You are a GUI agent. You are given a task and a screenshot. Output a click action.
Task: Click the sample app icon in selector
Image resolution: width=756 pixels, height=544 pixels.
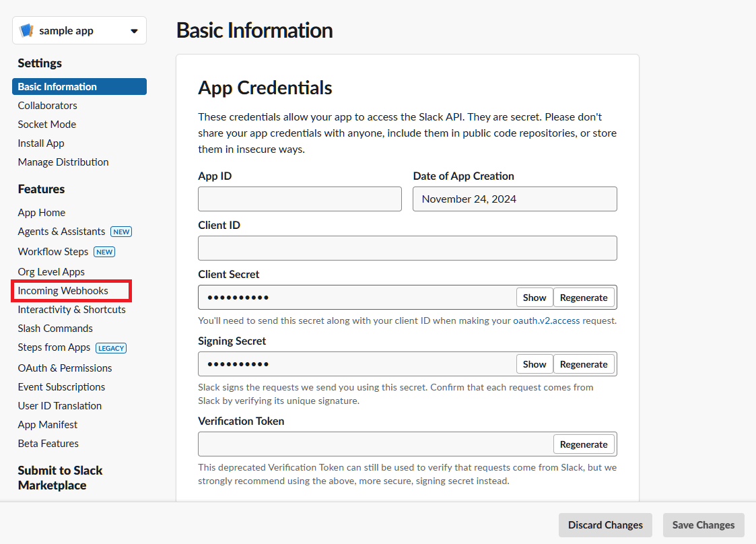26,30
